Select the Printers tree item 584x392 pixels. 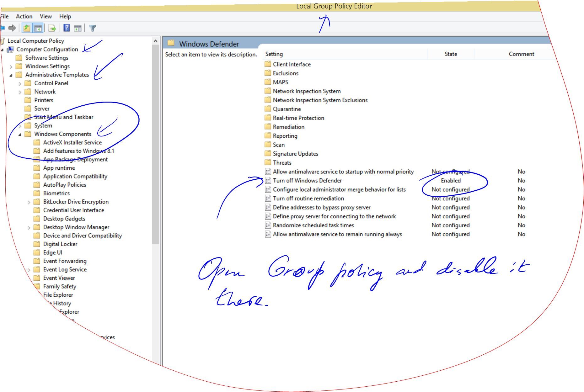pos(44,100)
